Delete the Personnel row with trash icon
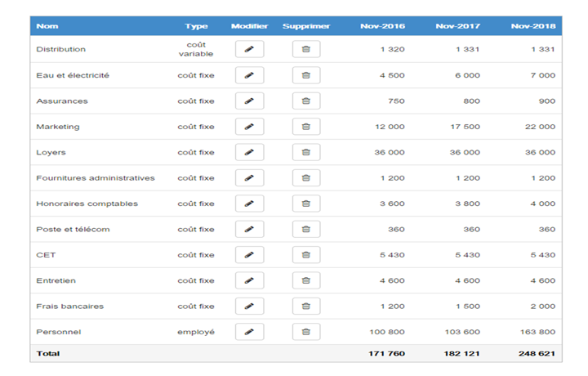Viewport: 588px width, 376px height. click(306, 332)
